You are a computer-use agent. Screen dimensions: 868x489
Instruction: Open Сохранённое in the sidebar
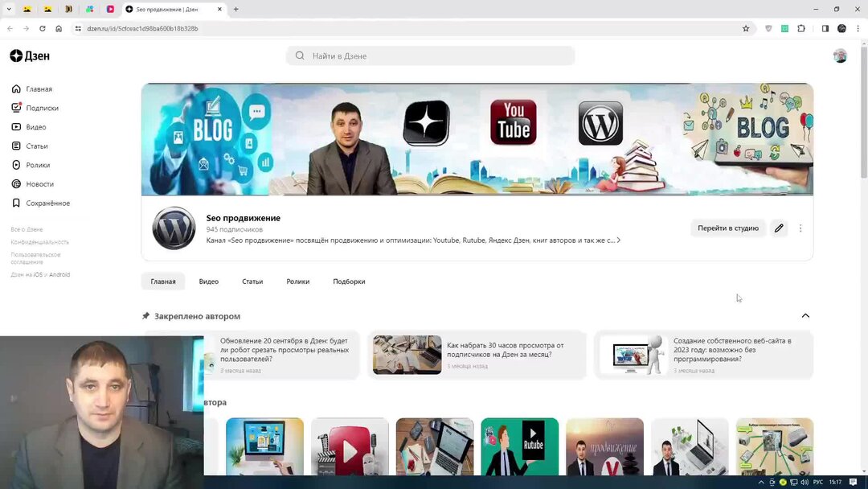coord(40,203)
